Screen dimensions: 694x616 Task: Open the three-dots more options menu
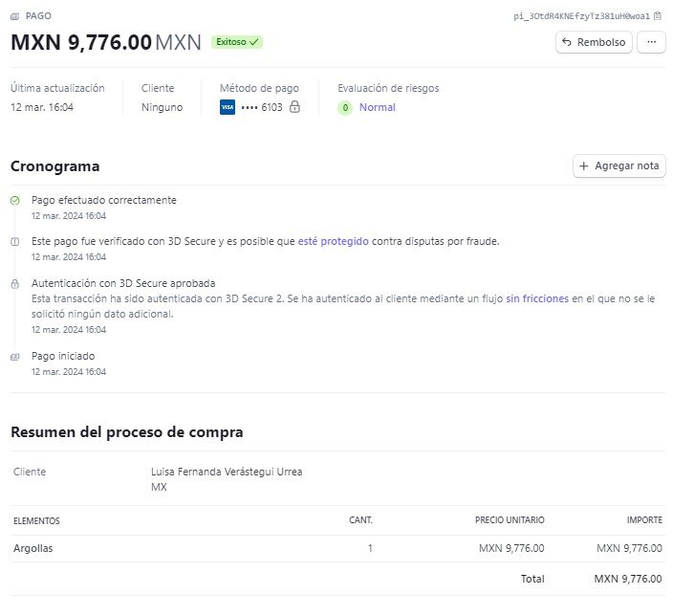pyautogui.click(x=652, y=42)
